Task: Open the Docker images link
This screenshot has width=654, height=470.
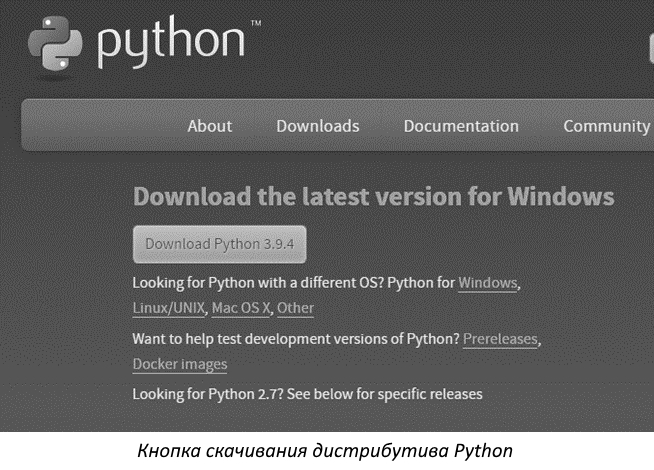Action: (179, 364)
